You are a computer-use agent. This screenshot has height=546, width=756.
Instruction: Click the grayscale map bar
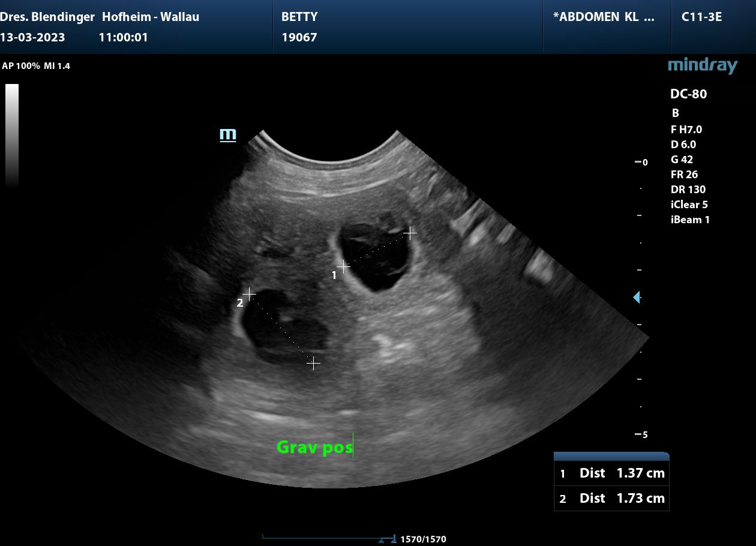coord(12,135)
